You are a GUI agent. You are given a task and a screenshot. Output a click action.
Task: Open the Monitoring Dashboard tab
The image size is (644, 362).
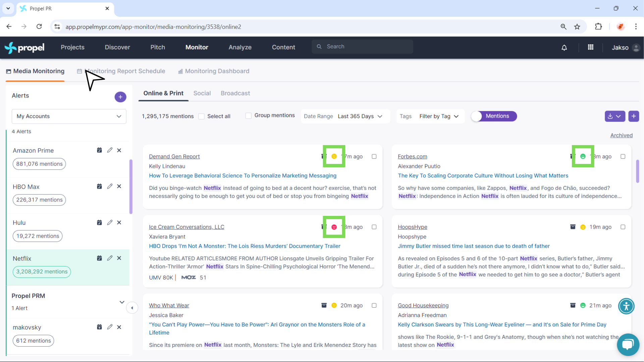[214, 71]
